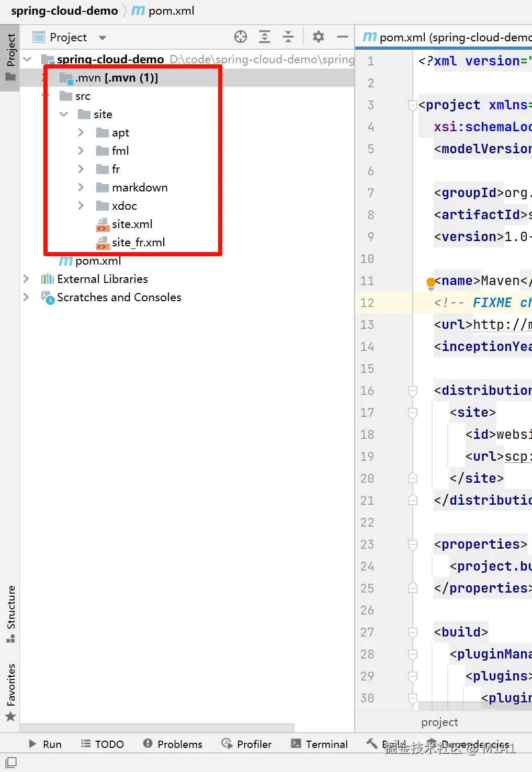
Task: Hide the Project tool window
Action: click(x=343, y=37)
